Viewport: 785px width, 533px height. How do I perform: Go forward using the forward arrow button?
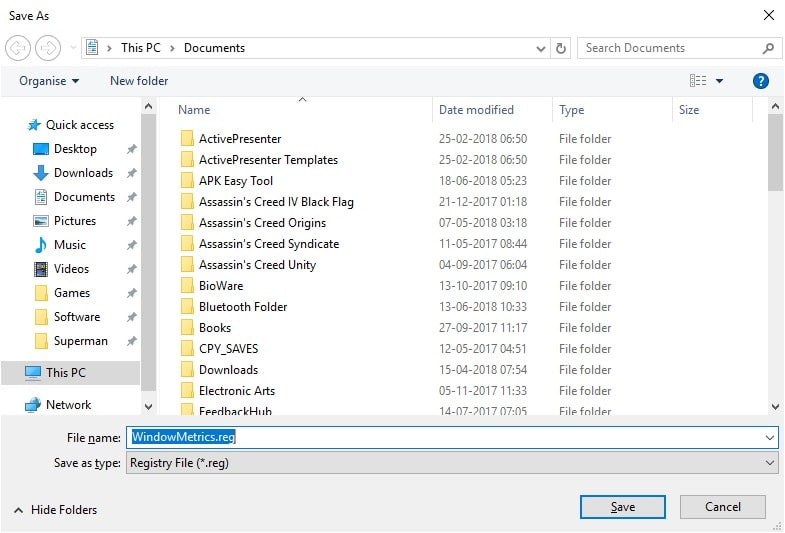pyautogui.click(x=48, y=48)
